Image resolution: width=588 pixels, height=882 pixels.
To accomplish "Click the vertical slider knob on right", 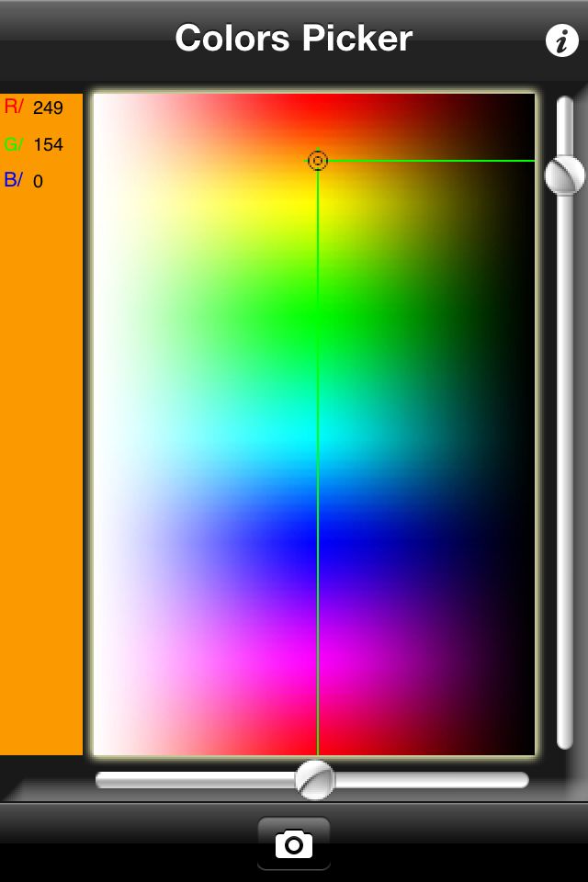I will (x=564, y=175).
